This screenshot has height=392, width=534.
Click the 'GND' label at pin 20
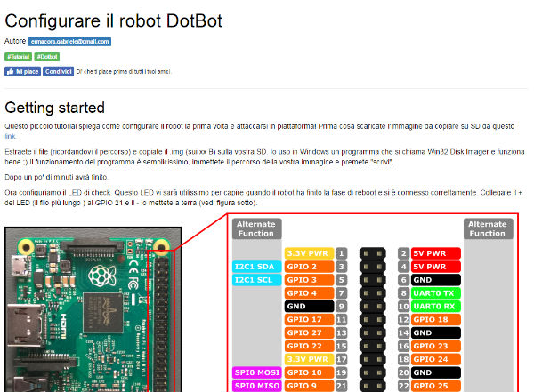click(436, 372)
